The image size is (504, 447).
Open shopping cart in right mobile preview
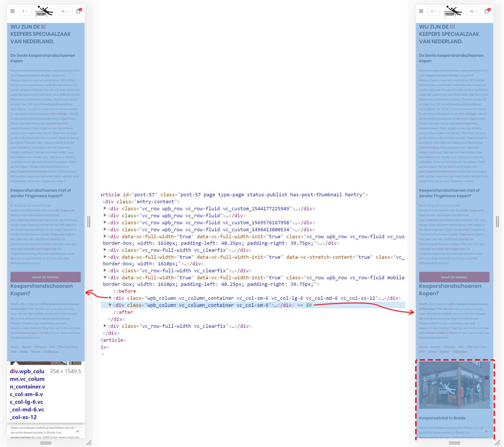pos(487,11)
